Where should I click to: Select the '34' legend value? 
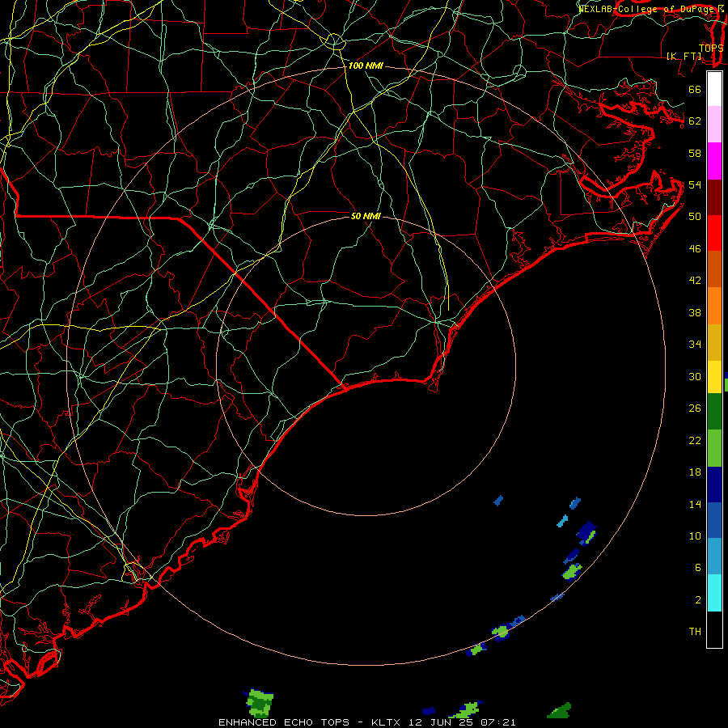(x=695, y=344)
